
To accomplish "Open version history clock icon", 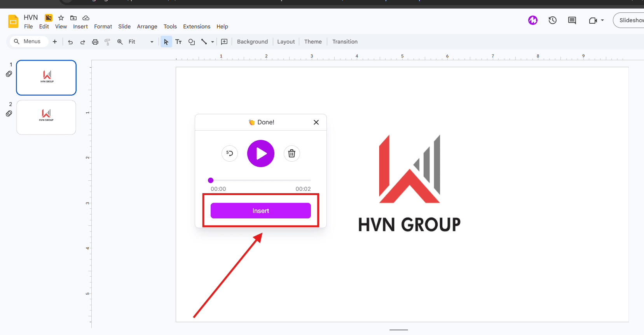I will click(x=552, y=20).
